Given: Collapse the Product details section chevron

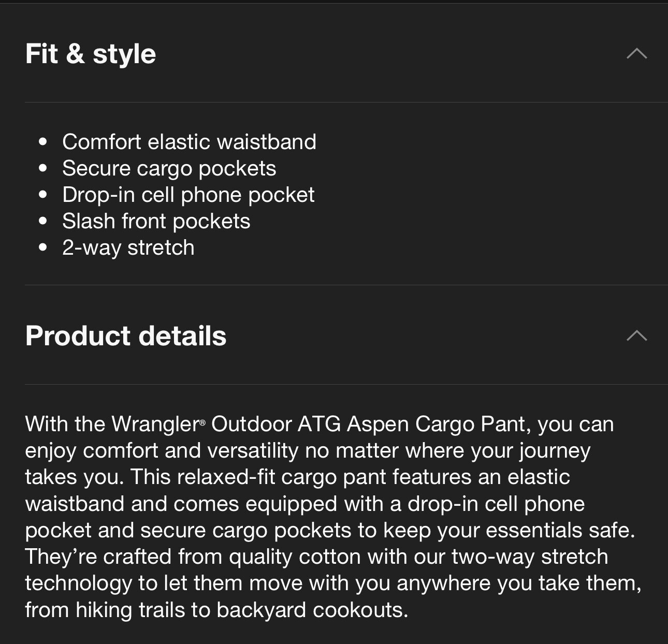Looking at the screenshot, I should click(636, 335).
